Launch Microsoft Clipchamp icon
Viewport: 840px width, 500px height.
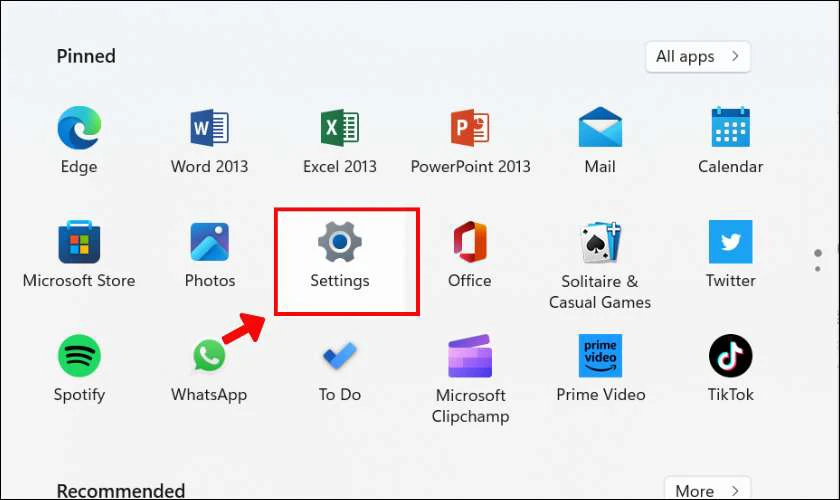coord(470,356)
